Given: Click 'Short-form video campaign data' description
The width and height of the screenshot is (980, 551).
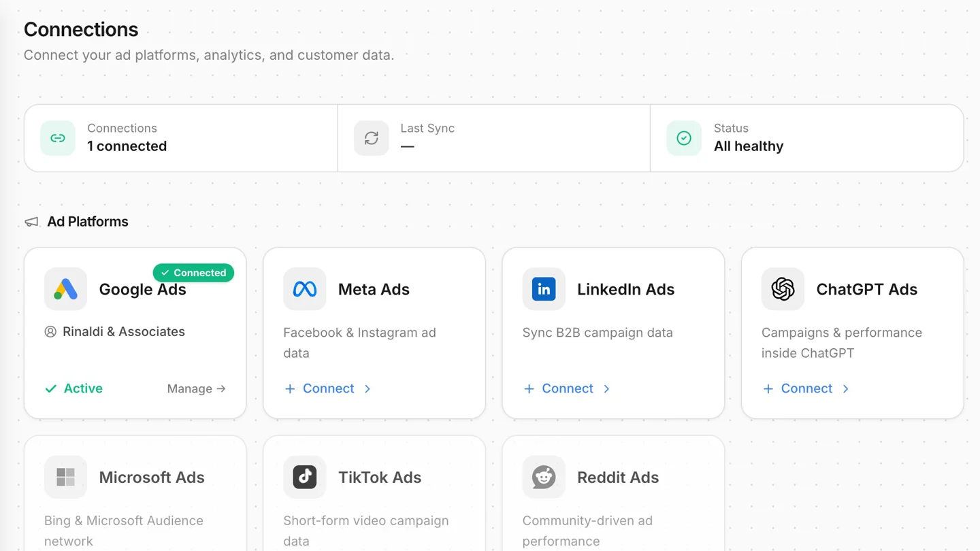Looking at the screenshot, I should tap(366, 531).
